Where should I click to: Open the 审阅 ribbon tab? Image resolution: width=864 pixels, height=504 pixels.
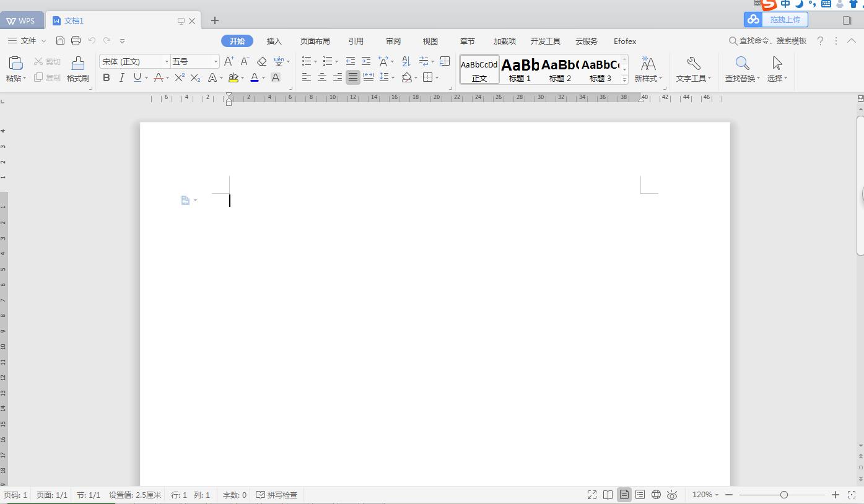pos(393,41)
